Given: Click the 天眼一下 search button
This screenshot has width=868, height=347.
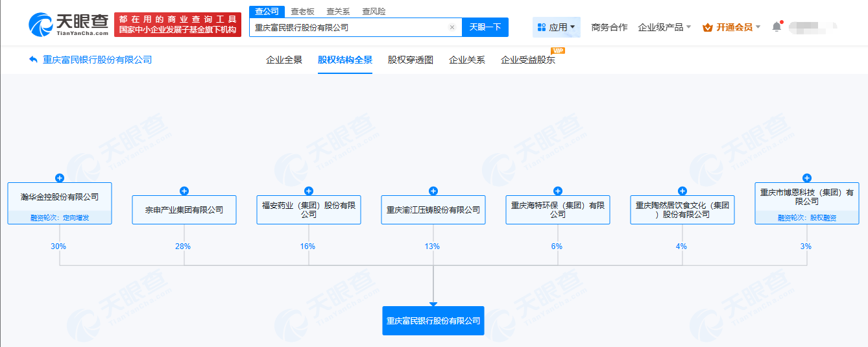Looking at the screenshot, I should coord(485,27).
